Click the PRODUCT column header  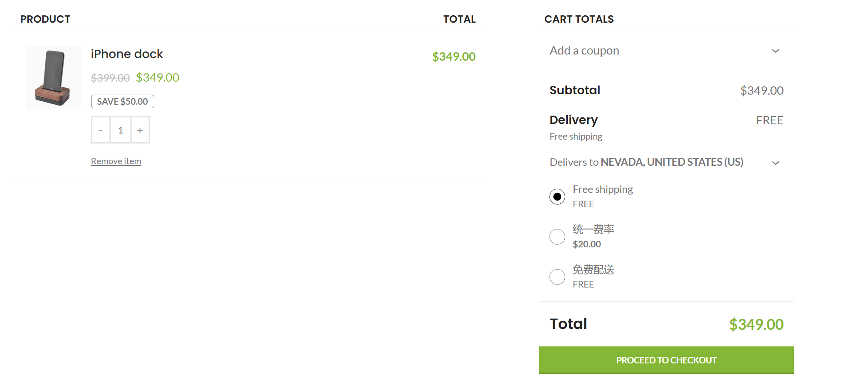coord(45,19)
